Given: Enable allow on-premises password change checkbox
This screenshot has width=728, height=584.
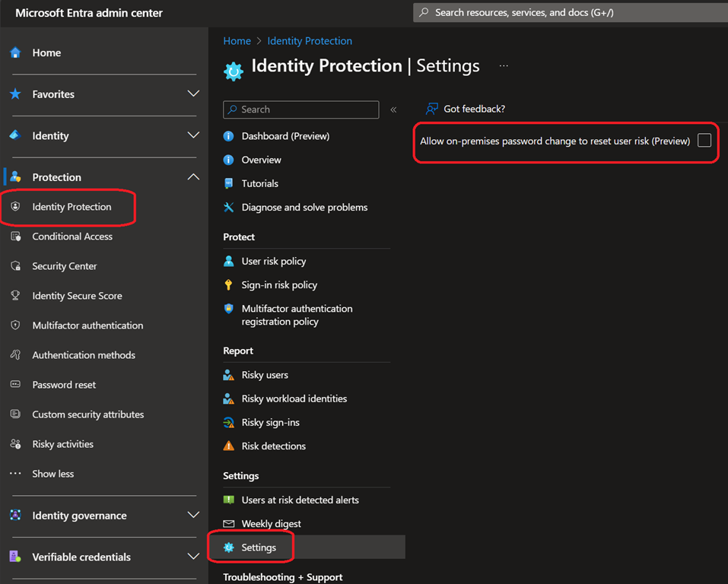Looking at the screenshot, I should click(x=704, y=141).
